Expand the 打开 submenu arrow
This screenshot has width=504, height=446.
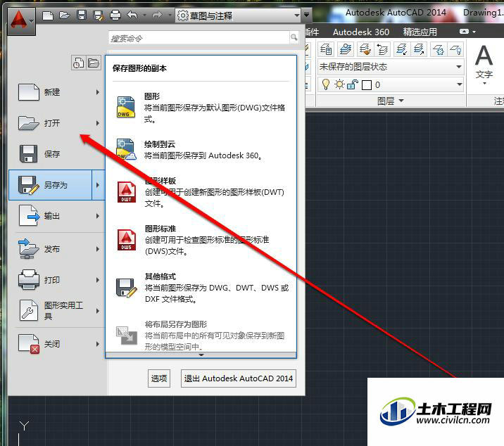pos(98,123)
